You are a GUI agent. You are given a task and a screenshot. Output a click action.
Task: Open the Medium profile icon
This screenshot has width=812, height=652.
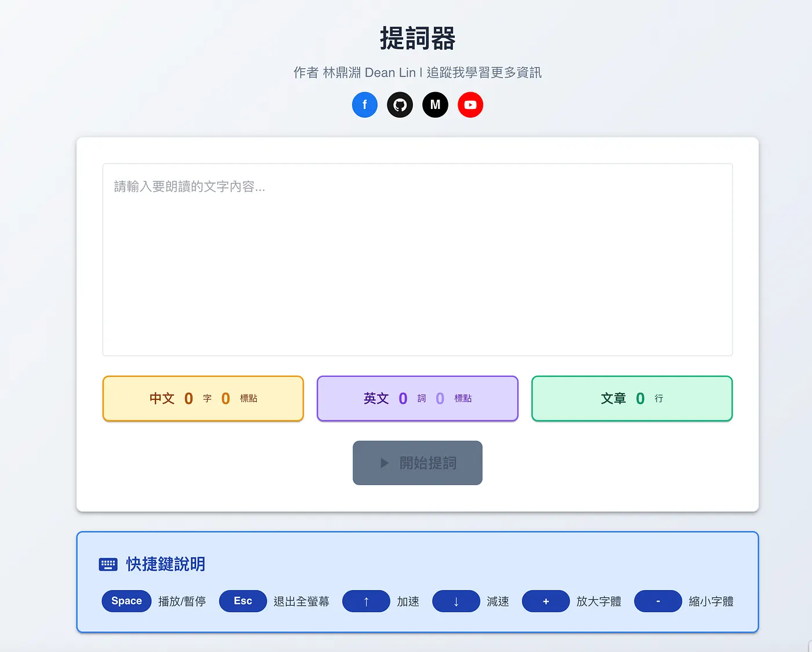coord(435,105)
